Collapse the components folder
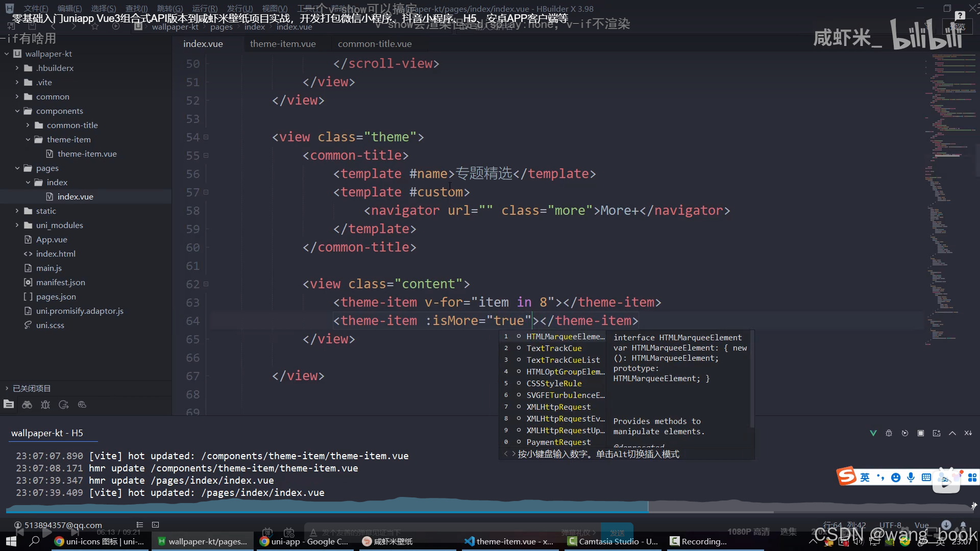Image resolution: width=980 pixels, height=551 pixels. [x=17, y=111]
